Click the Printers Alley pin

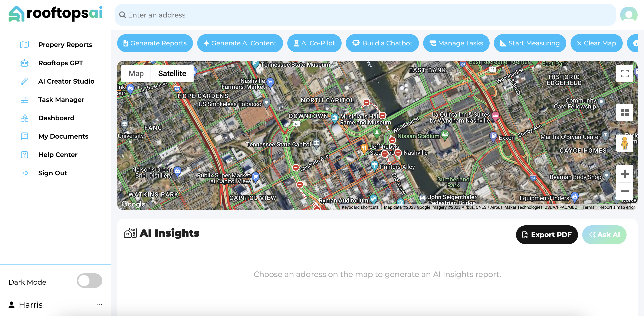pos(374,166)
